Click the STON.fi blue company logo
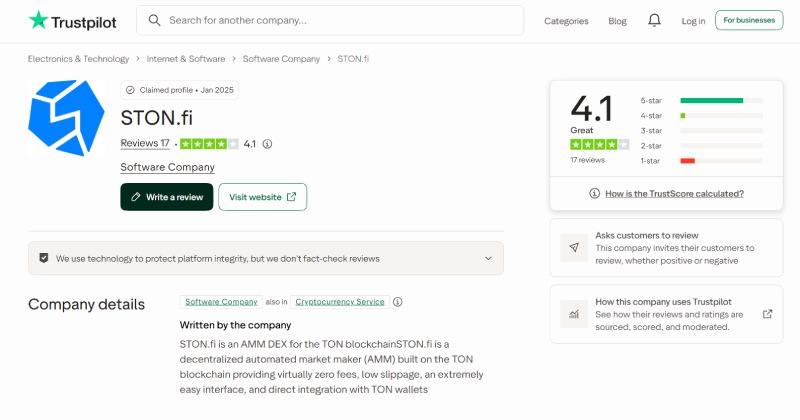Screen dimensions: 800x420 [66, 118]
